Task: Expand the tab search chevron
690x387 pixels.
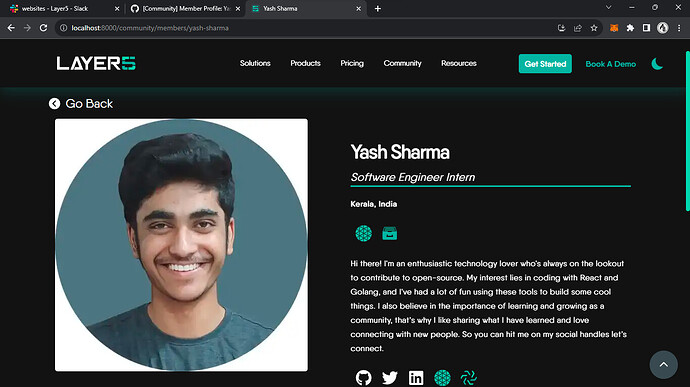Action: point(609,7)
